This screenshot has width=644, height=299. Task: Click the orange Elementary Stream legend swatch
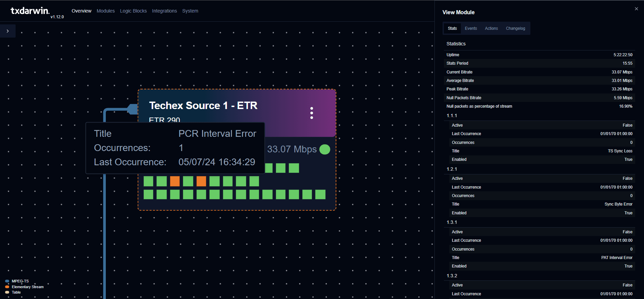7,287
